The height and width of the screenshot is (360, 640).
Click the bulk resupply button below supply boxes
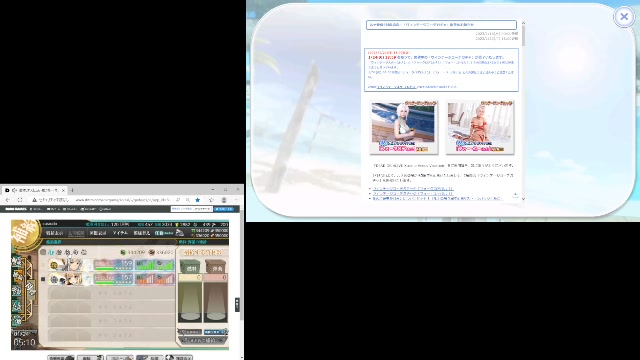click(x=203, y=340)
